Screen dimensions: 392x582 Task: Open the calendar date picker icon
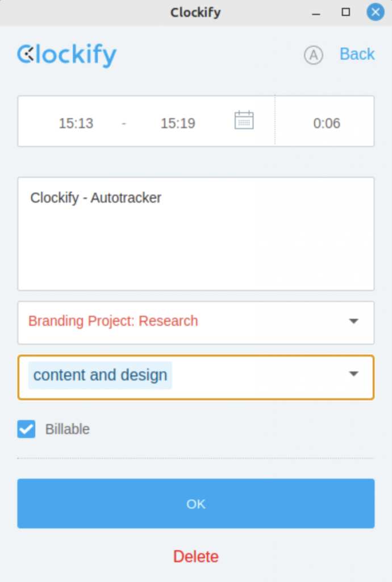point(244,120)
